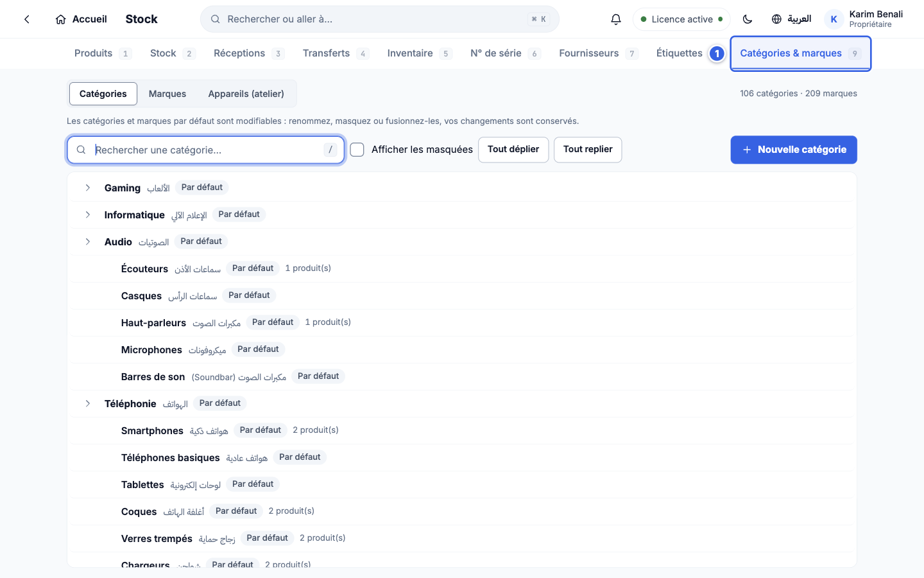Open the N° de série tab
Image resolution: width=924 pixels, height=578 pixels.
click(505, 53)
